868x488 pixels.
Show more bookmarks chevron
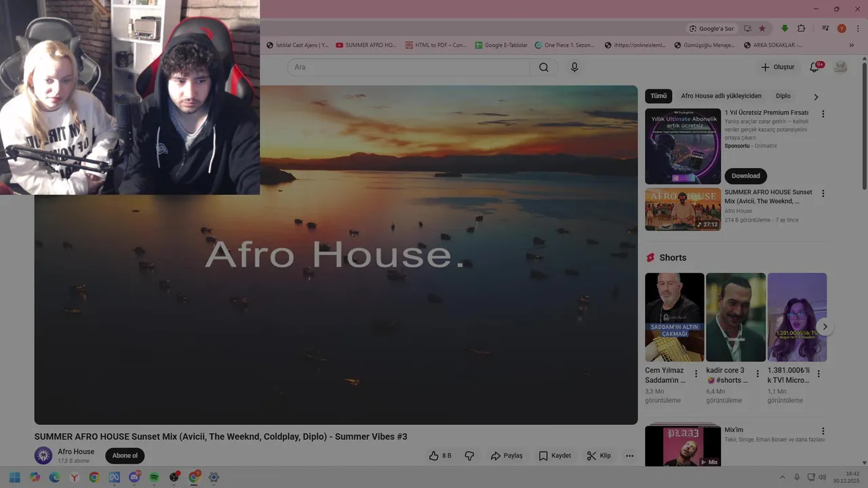[x=852, y=45]
